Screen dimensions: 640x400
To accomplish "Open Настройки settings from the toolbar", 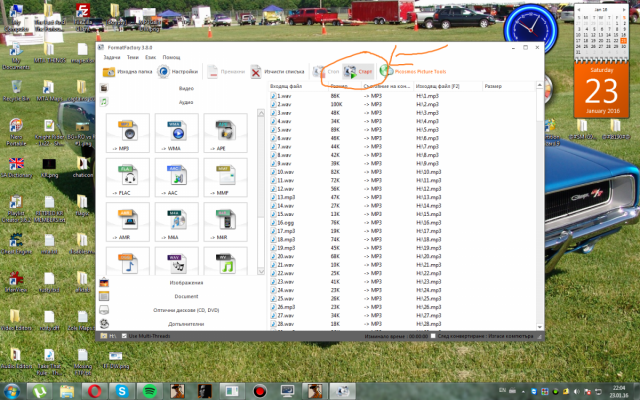I will (180, 72).
